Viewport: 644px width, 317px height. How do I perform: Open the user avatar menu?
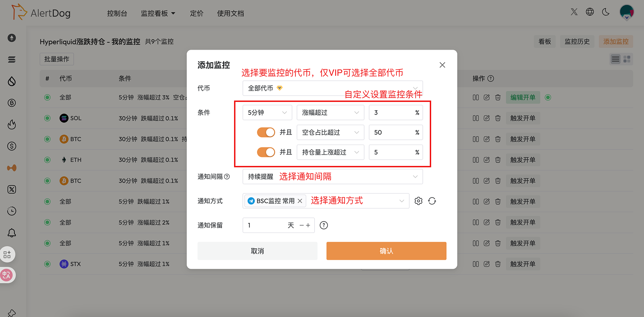pos(627,12)
